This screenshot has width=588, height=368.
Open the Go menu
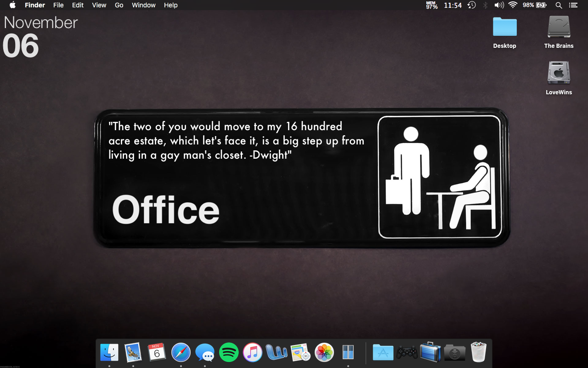[x=119, y=5]
